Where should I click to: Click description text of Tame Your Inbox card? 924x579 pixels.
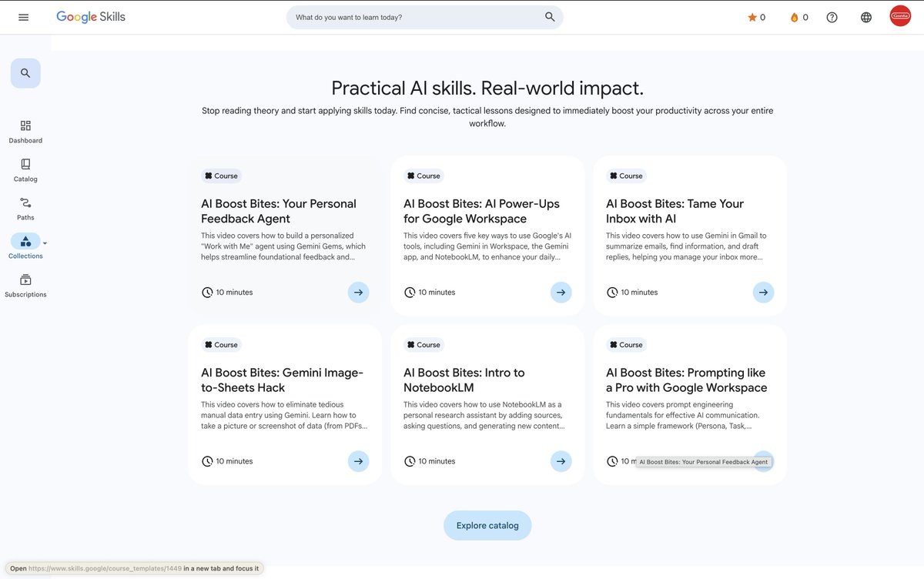click(686, 246)
